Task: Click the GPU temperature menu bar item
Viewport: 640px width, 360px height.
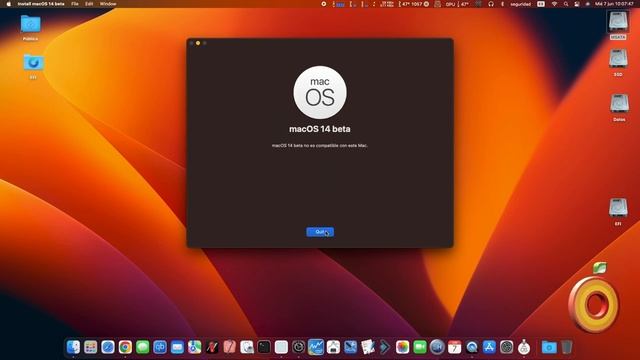Action: 457,4
